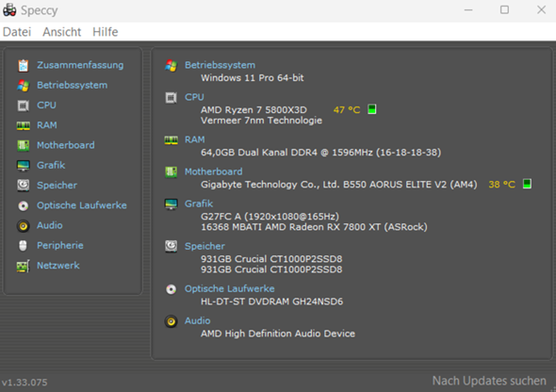Select Netzwerk in the sidebar
Image resolution: width=556 pixels, height=392 pixels.
click(58, 266)
